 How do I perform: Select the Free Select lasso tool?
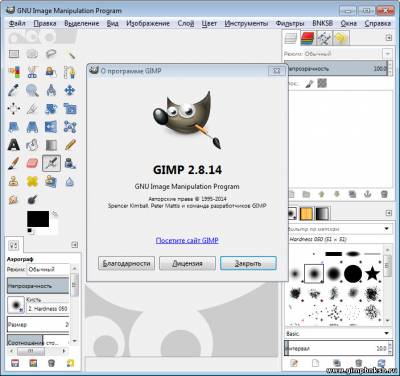pyautogui.click(x=51, y=54)
